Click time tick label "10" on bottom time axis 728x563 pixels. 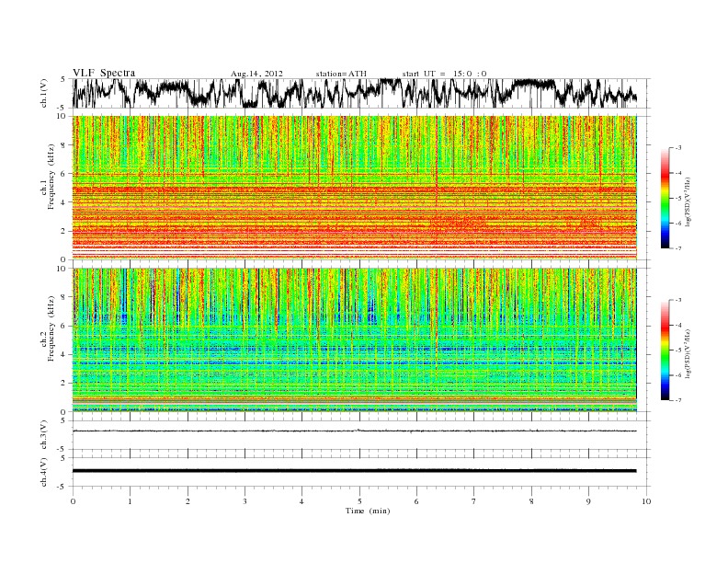646,501
